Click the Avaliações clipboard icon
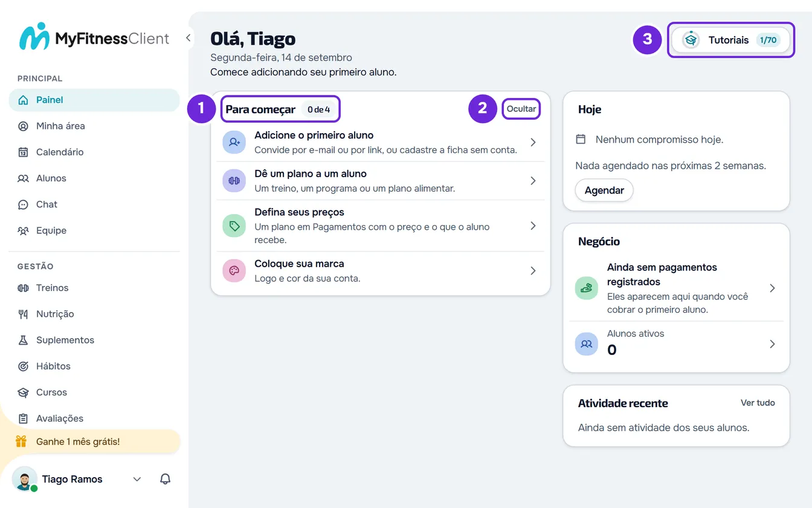812x508 pixels. pyautogui.click(x=23, y=418)
